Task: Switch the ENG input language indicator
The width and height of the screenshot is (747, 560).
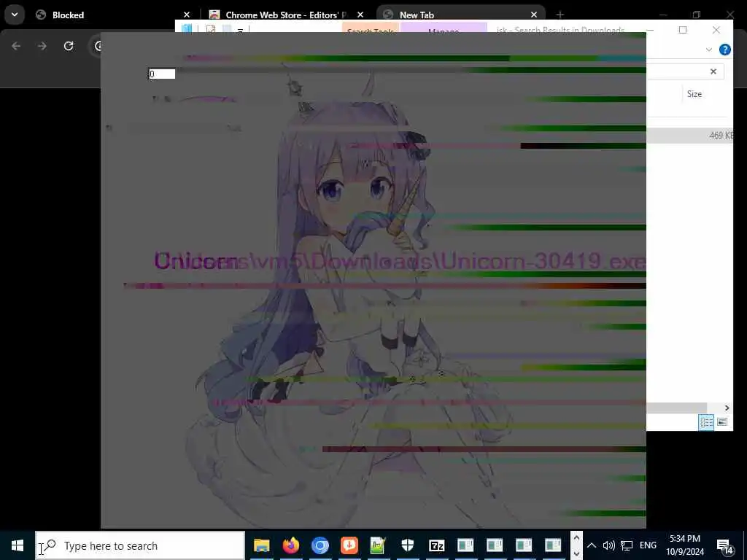Action: tap(648, 545)
